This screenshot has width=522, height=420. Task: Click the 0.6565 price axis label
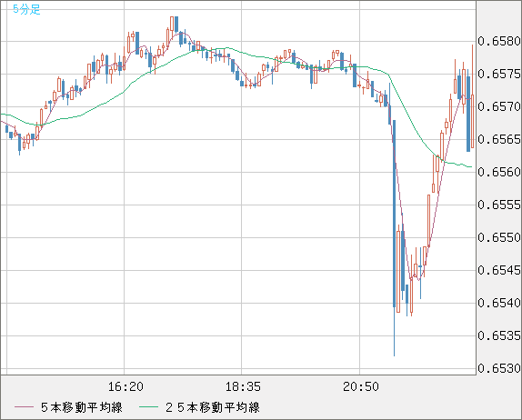coord(499,139)
